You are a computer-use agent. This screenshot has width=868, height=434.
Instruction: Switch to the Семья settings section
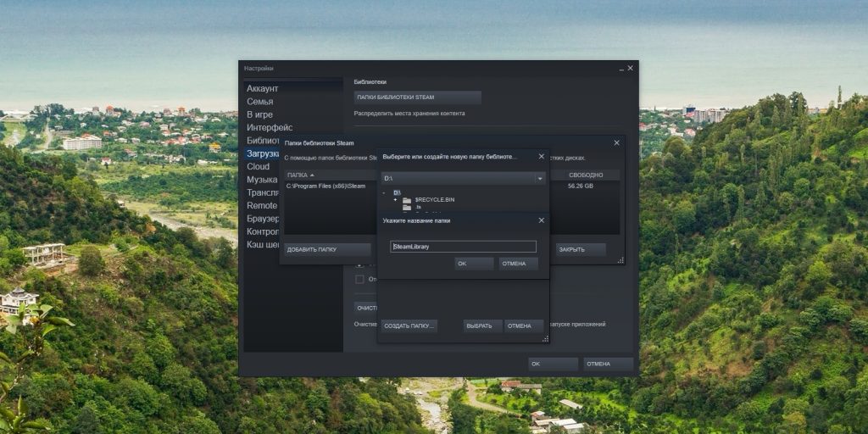[259, 102]
